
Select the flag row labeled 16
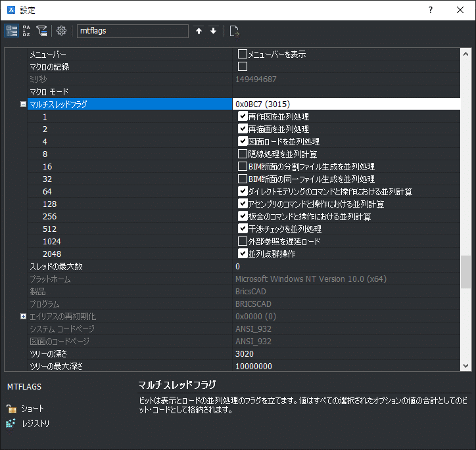click(130, 166)
